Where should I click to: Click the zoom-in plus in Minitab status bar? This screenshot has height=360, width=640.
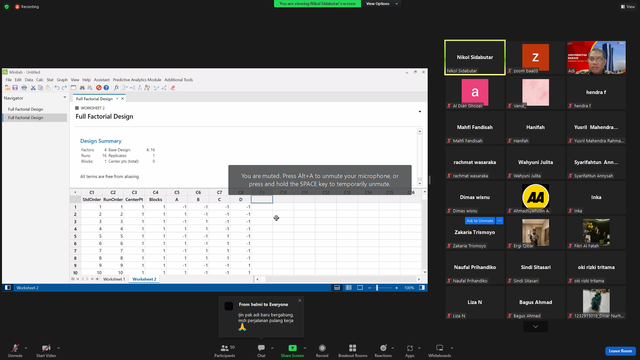tap(396, 288)
